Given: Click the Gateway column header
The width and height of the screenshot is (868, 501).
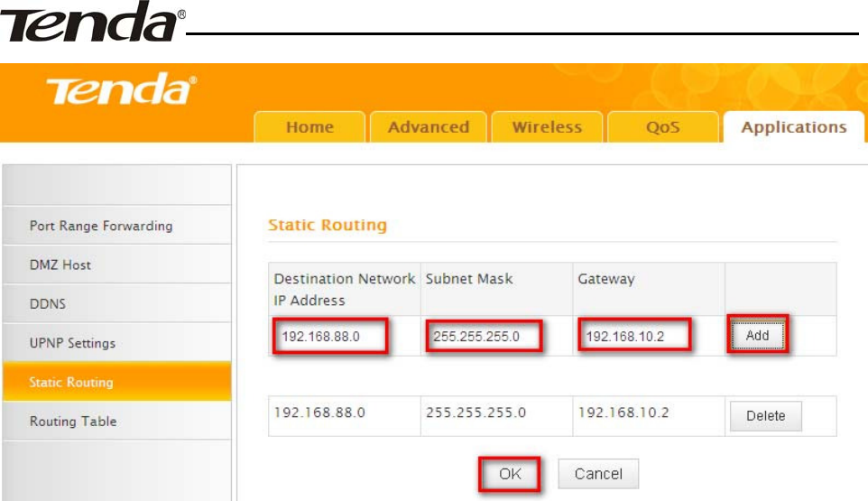Looking at the screenshot, I should [x=649, y=289].
